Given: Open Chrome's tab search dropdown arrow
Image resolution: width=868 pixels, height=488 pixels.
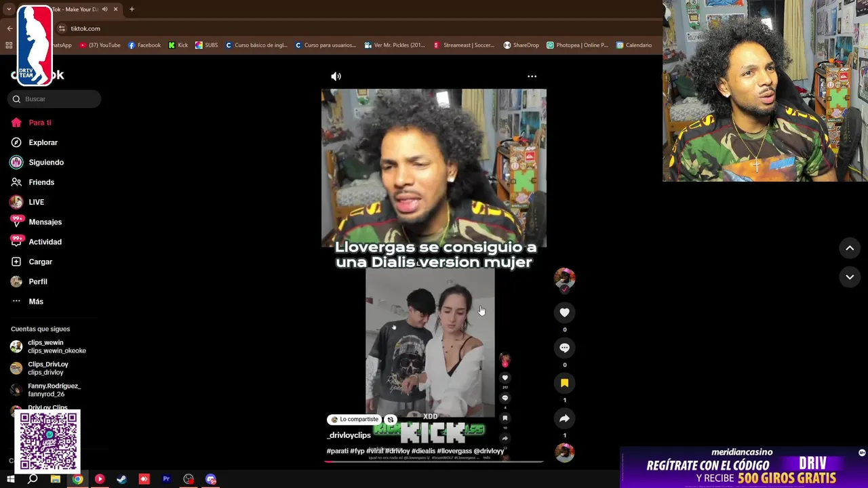Looking at the screenshot, I should point(8,9).
